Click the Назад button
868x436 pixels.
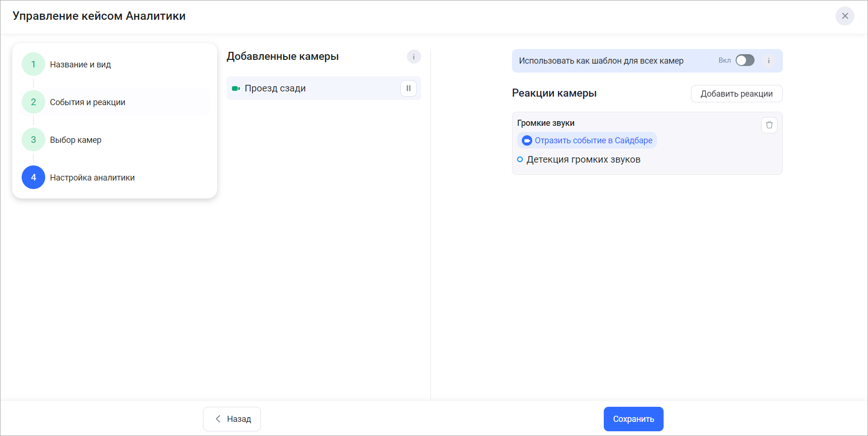click(x=232, y=419)
